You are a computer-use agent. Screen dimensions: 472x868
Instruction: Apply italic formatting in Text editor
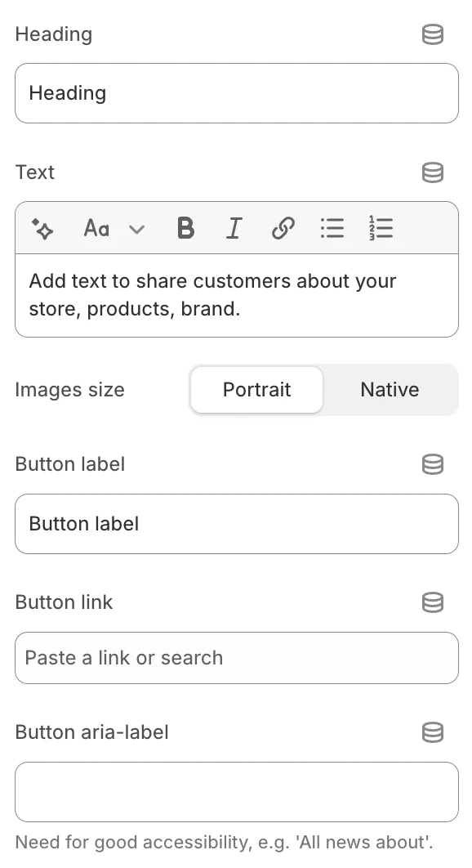(x=234, y=228)
